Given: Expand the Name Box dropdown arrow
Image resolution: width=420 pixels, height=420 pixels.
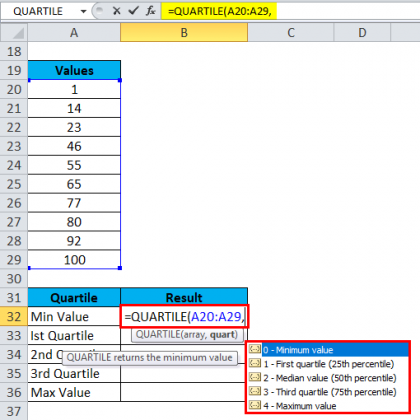Looking at the screenshot, I should pyautogui.click(x=83, y=12).
